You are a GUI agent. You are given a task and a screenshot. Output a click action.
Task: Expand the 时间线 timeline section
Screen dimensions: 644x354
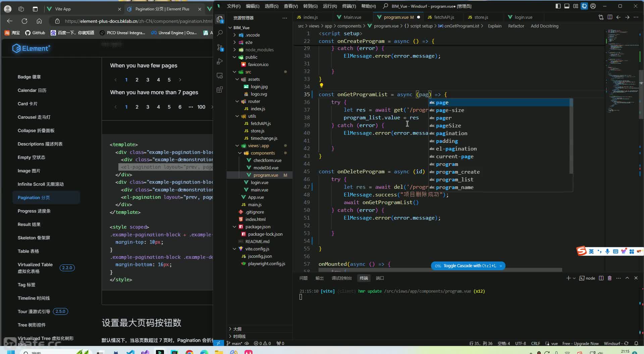(239, 336)
